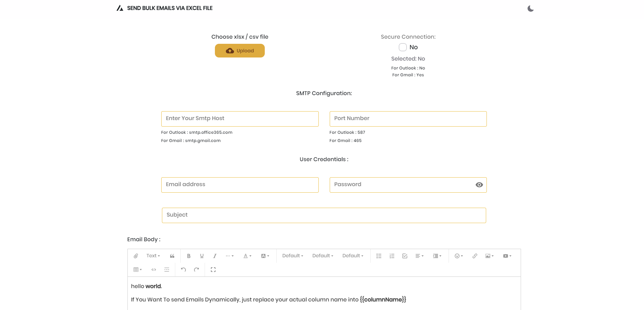Open Default dropdown left of bullet list
The height and width of the screenshot is (310, 644).
[353, 256]
